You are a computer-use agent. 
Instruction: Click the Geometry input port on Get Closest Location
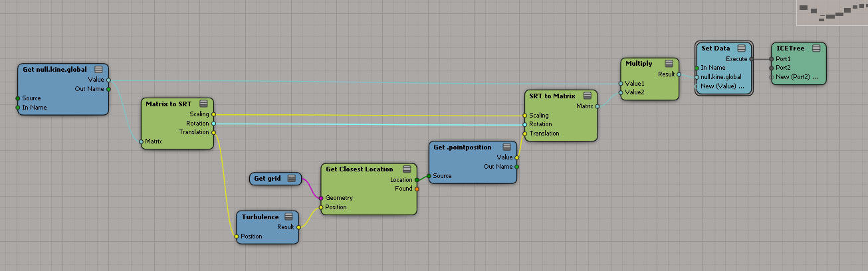tap(321, 198)
